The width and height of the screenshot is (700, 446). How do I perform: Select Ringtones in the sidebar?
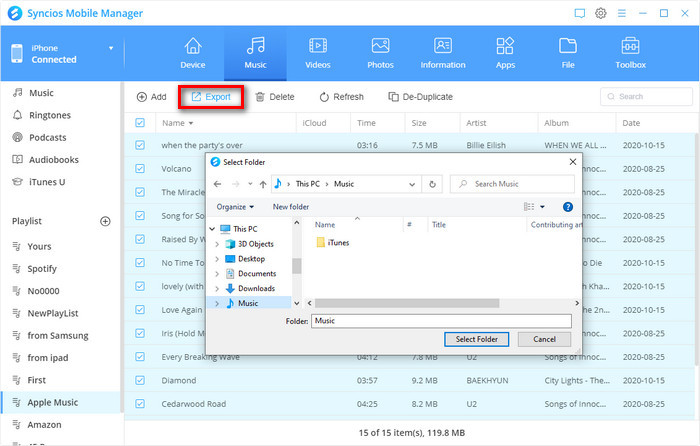tap(49, 115)
